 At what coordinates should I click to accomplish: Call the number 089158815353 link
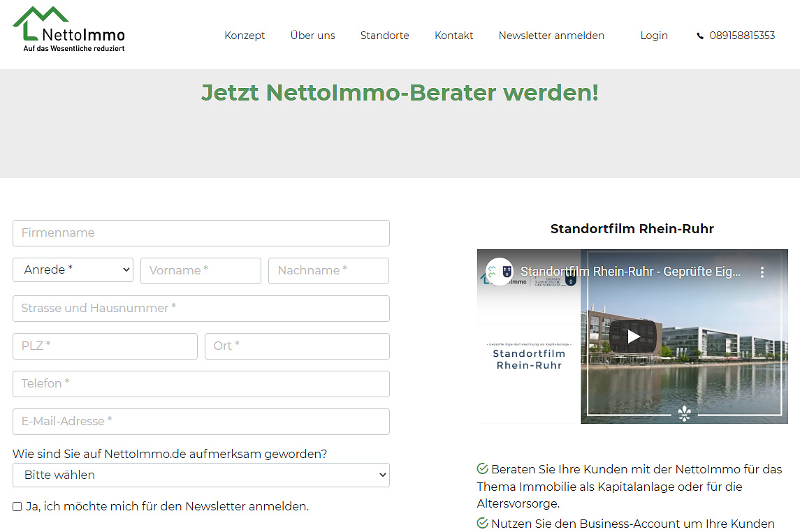[x=742, y=36]
